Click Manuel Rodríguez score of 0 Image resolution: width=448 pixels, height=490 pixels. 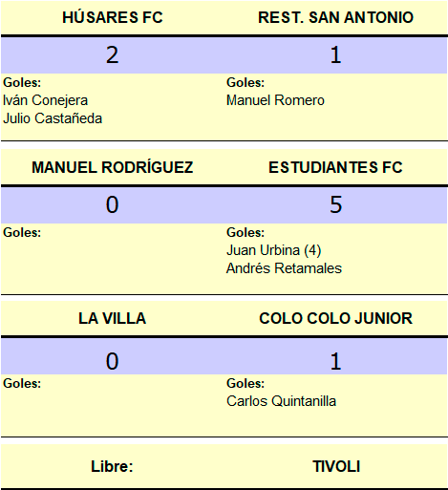click(x=113, y=204)
